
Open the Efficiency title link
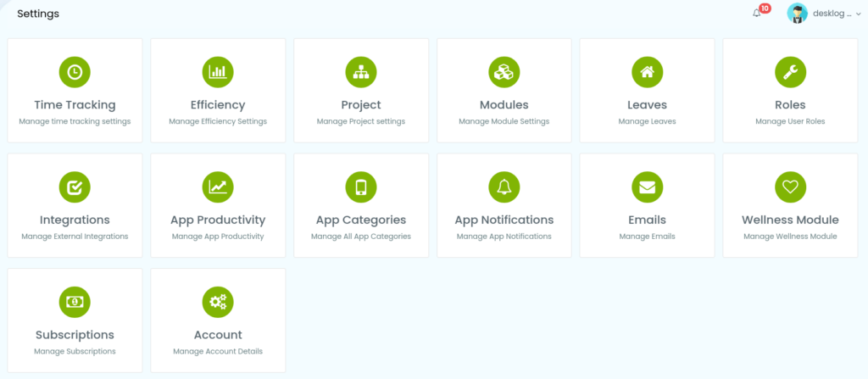(218, 105)
